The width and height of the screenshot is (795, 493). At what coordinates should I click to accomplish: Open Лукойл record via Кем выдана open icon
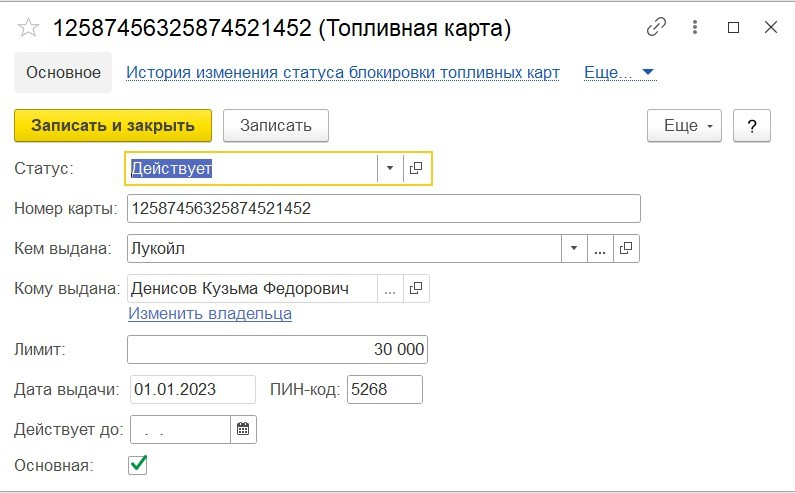pyautogui.click(x=626, y=248)
